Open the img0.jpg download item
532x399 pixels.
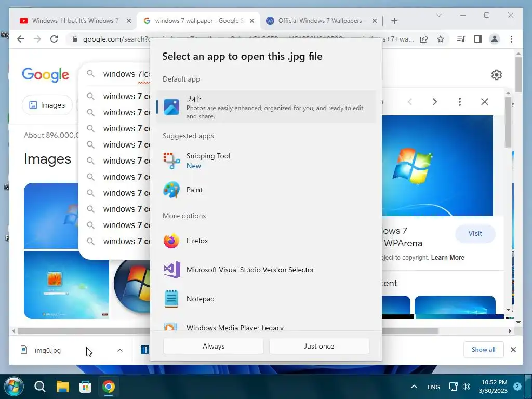coord(47,351)
